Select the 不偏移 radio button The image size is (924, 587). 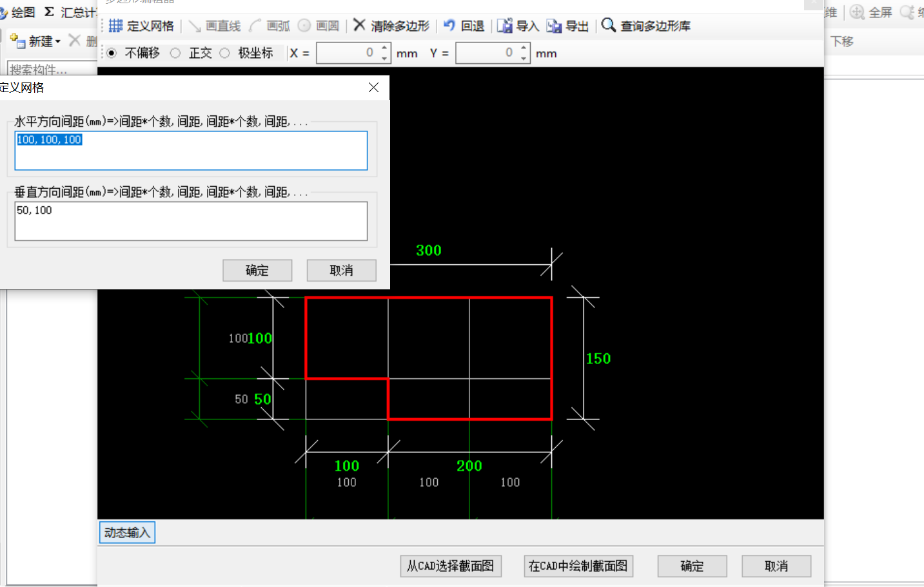pyautogui.click(x=112, y=53)
